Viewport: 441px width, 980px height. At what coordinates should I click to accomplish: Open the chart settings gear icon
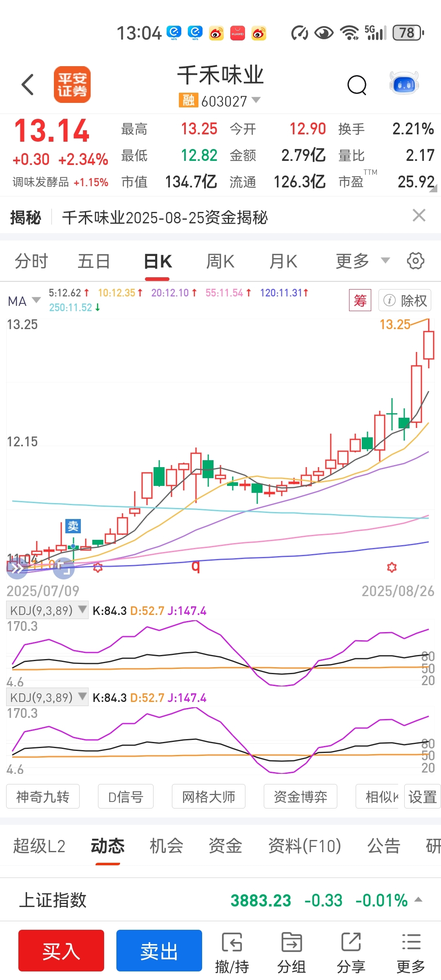(416, 261)
